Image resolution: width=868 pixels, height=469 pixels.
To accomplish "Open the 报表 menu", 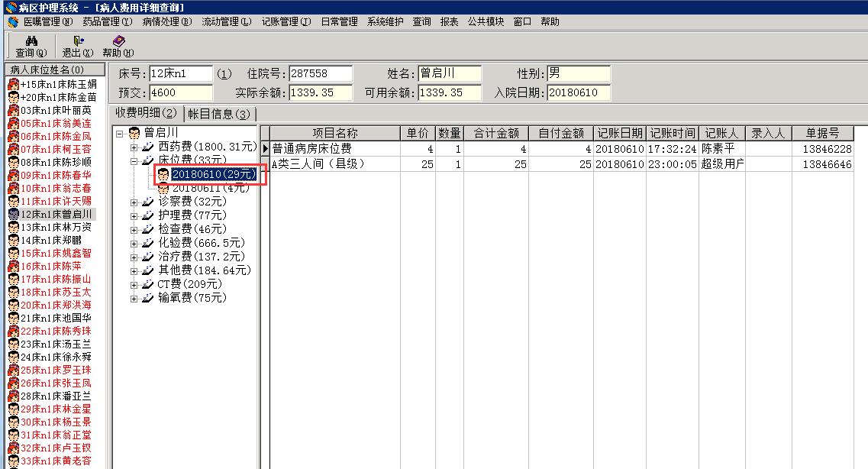I will pos(449,21).
